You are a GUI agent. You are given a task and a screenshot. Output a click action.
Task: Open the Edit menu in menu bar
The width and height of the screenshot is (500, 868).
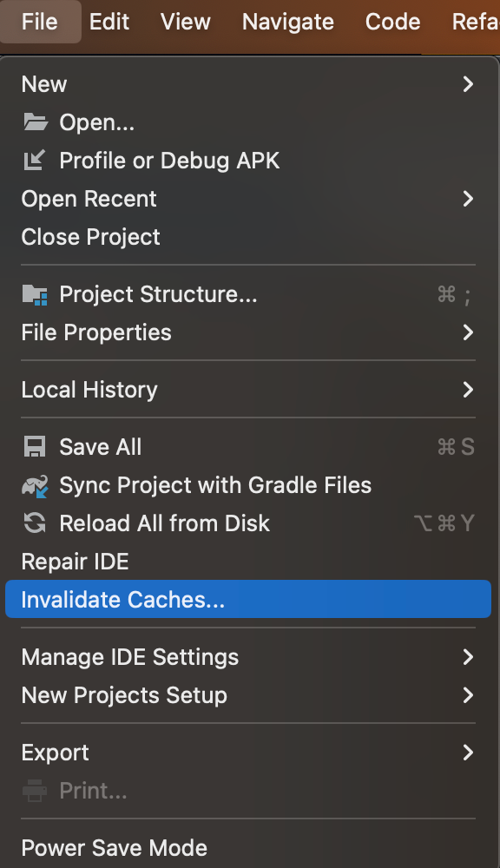coord(109,23)
